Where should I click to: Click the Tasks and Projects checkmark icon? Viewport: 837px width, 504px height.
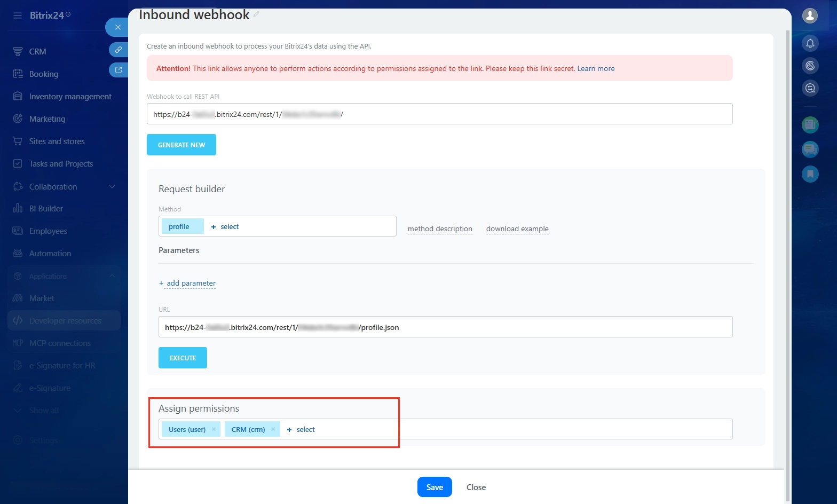[x=18, y=163]
